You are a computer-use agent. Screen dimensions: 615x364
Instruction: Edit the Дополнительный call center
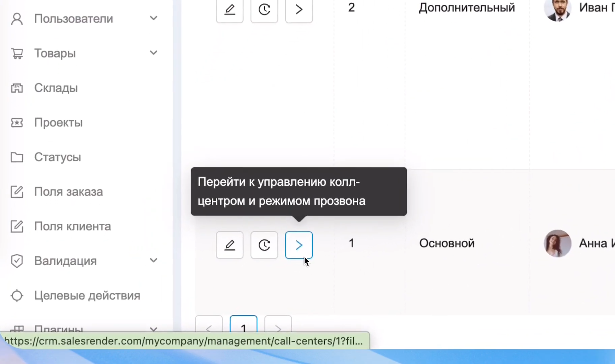tap(230, 10)
